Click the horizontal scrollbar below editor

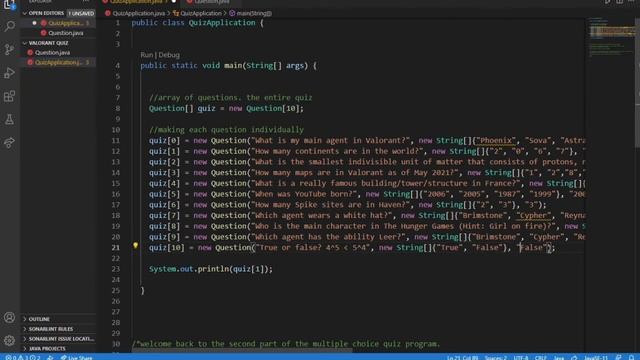[x=242, y=350]
